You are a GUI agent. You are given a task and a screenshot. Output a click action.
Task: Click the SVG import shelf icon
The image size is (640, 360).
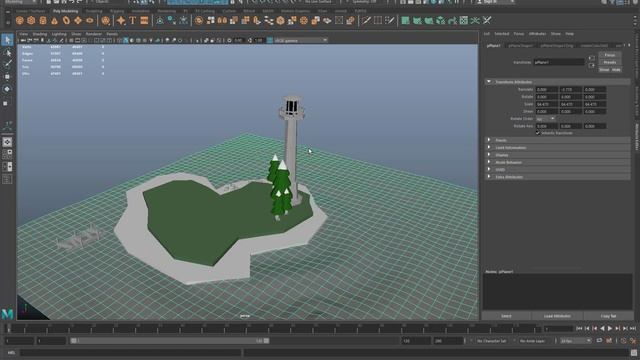click(144, 20)
